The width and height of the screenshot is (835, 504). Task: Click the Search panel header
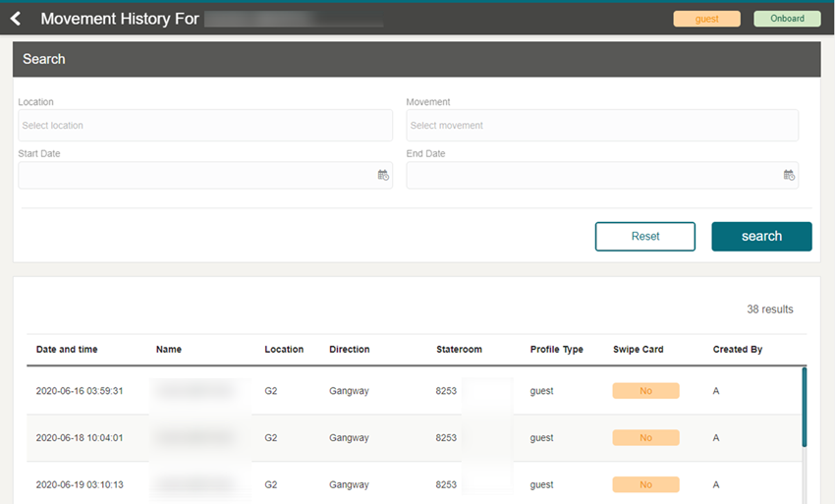pyautogui.click(x=417, y=59)
